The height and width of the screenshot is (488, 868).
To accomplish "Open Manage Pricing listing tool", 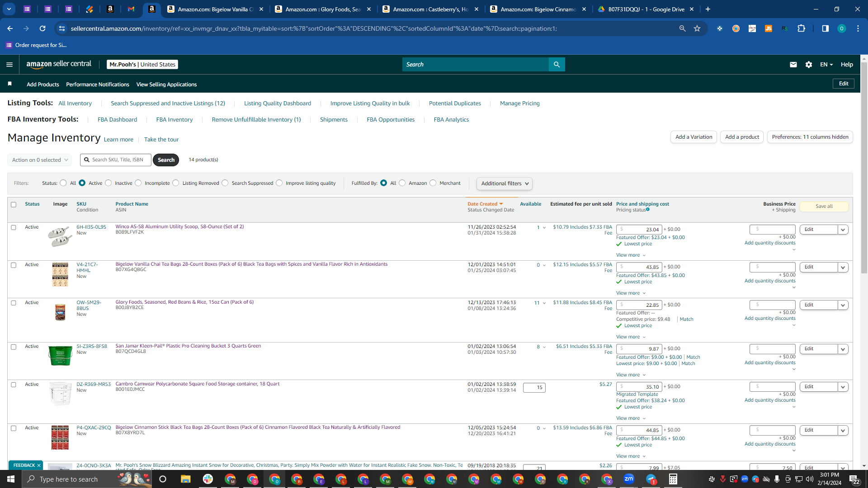I will click(x=520, y=103).
